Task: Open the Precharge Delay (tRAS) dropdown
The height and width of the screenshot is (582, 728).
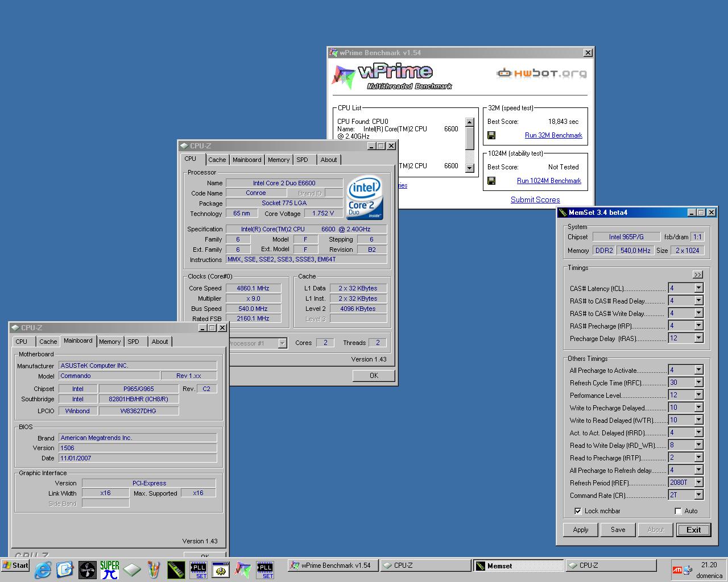Action: point(698,338)
